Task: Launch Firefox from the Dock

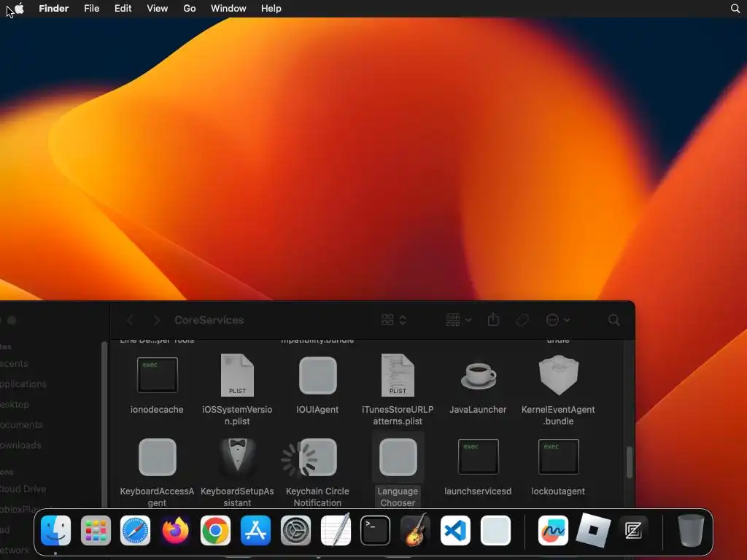Action: point(175,531)
